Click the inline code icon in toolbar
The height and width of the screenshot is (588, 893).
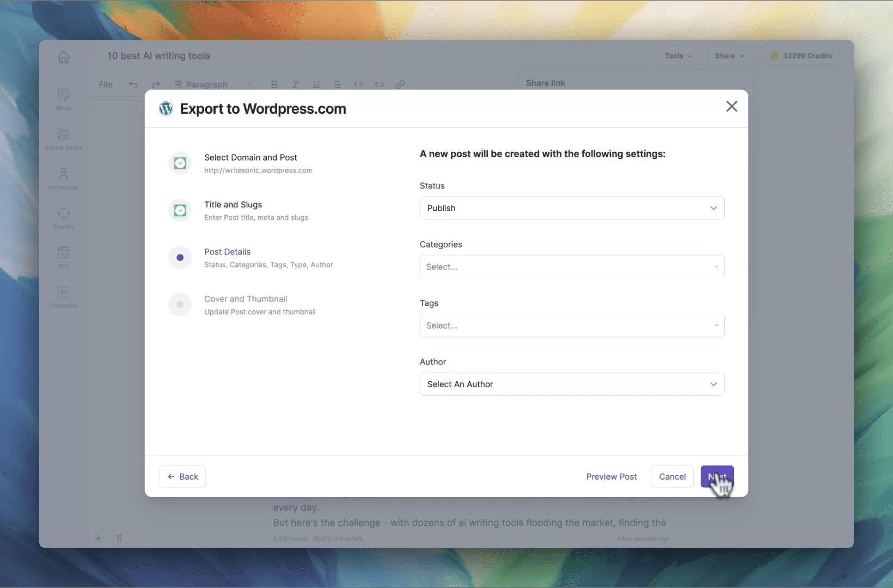click(358, 84)
